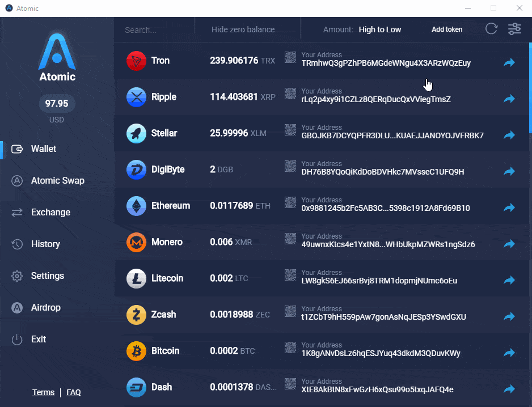Screen dimensions: 532x407
Task: Click the 97.95 USD balance badge
Action: pos(57,103)
